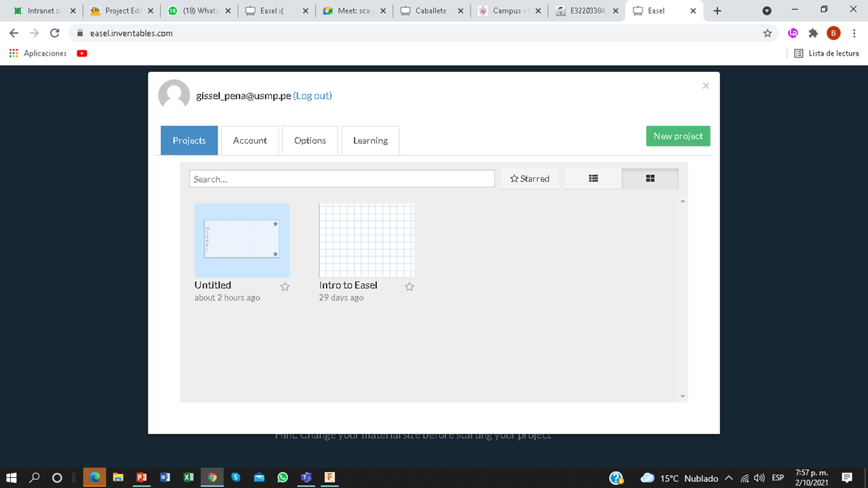The width and height of the screenshot is (868, 488).
Task: Open the browser Extensions puzzle icon
Action: click(x=813, y=33)
